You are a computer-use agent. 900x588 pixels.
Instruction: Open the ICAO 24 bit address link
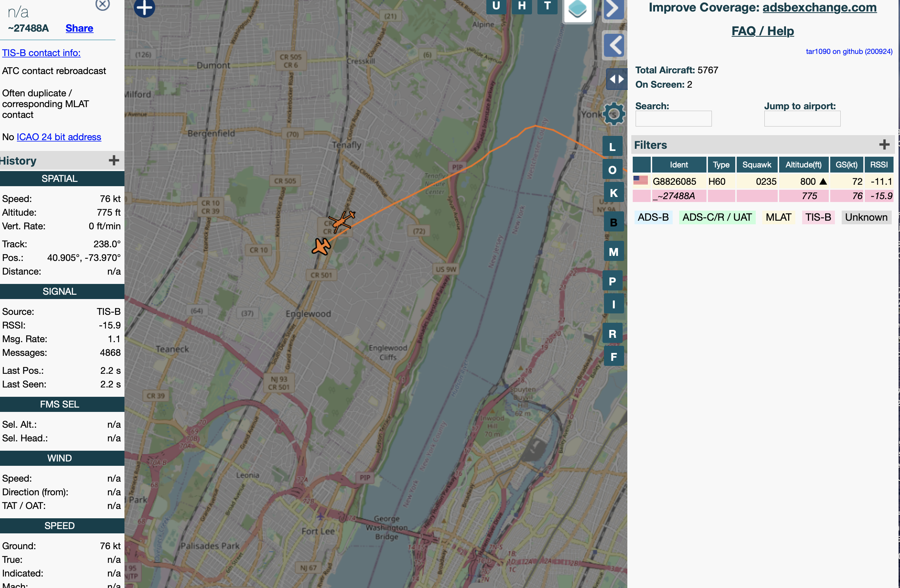59,137
